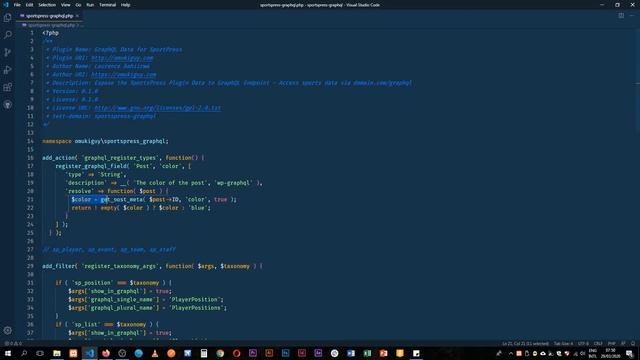The image size is (640, 360).
Task: Open Windows taskbar search
Action: pos(24,353)
